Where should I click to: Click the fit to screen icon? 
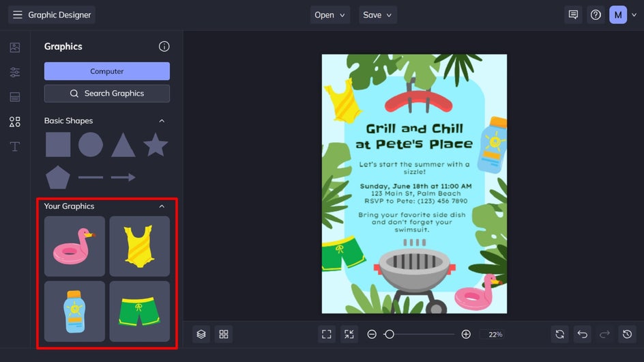(327, 334)
